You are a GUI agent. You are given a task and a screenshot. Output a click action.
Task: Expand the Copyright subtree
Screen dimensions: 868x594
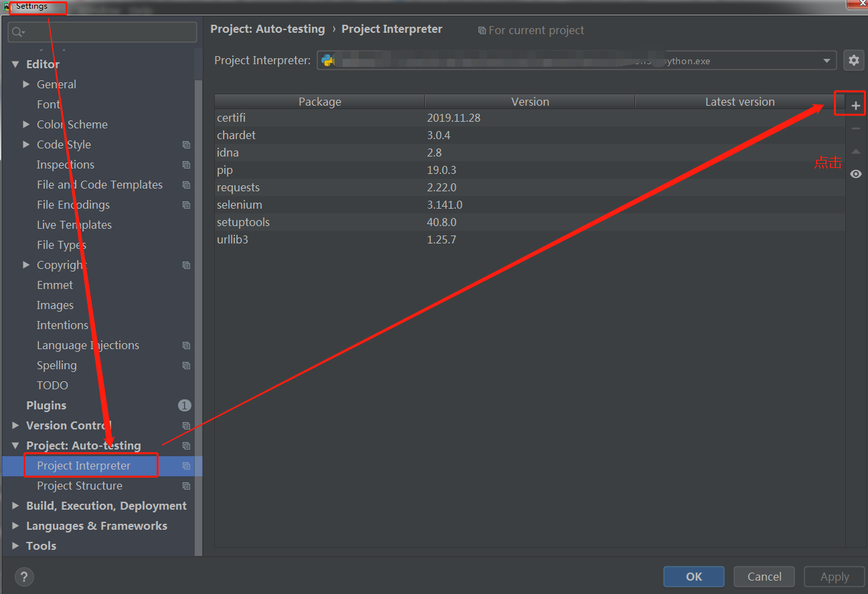pyautogui.click(x=26, y=265)
